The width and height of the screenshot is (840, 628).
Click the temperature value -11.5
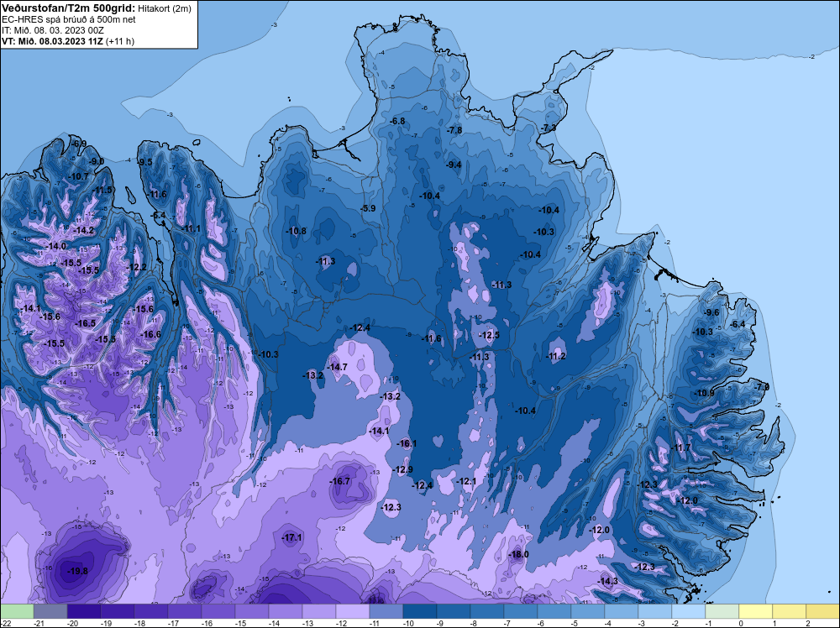[x=102, y=190]
